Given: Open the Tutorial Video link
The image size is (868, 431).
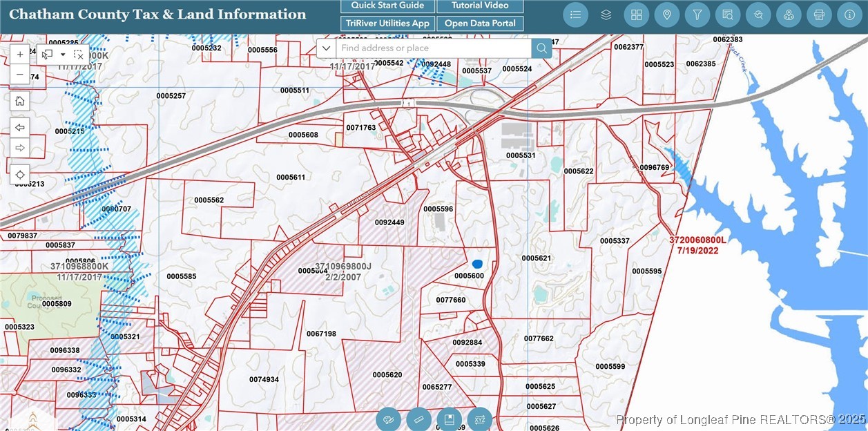Looking at the screenshot, I should pos(480,6).
